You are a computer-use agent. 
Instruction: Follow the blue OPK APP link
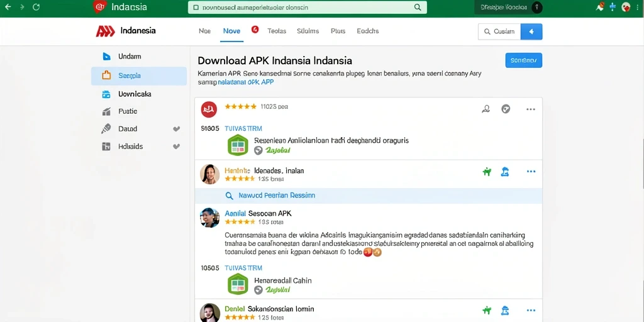(246, 82)
